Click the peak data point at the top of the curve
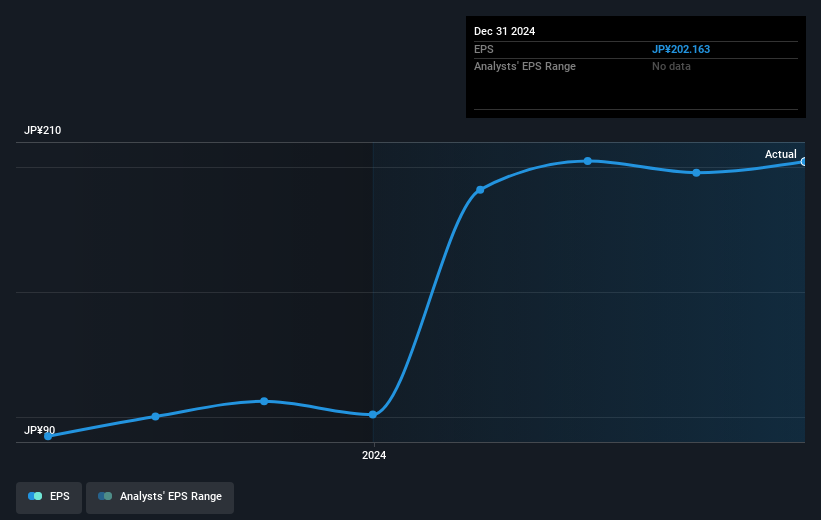The image size is (821, 520). pos(587,161)
